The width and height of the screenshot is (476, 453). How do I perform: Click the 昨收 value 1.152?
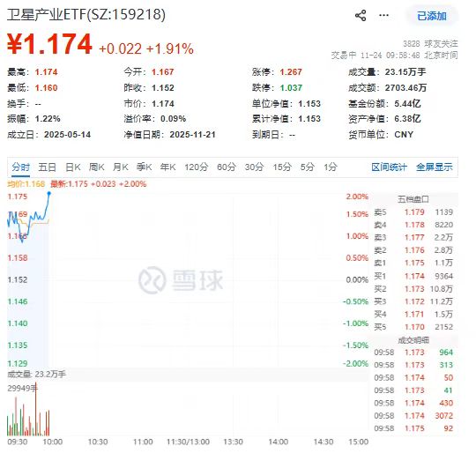click(163, 88)
